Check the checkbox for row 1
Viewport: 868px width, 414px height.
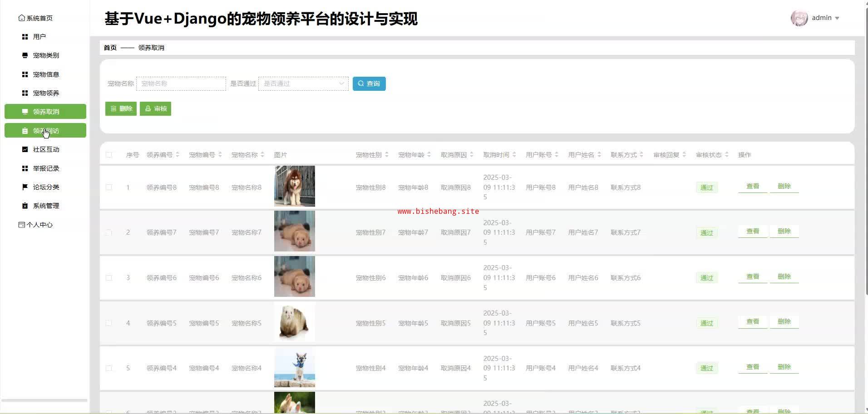click(x=109, y=187)
